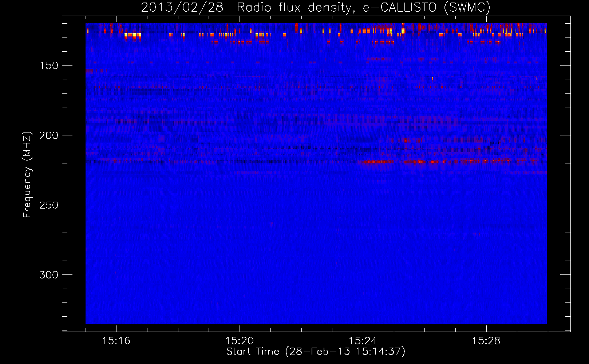
Task: Click the 'Frequency (MHZ)' y-axis label
Action: 27,175
